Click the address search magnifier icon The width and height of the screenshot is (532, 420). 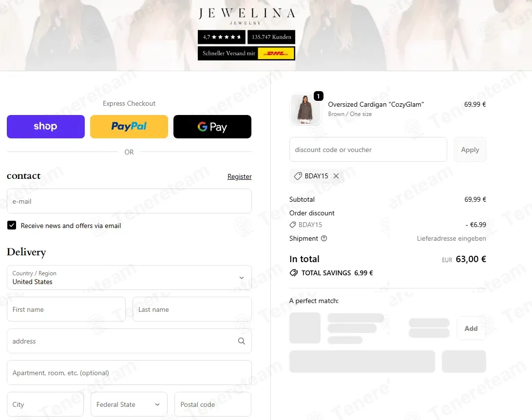point(241,341)
